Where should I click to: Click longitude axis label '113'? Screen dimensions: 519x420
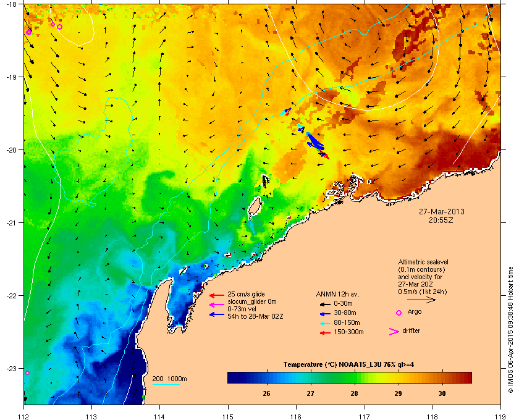(91, 417)
